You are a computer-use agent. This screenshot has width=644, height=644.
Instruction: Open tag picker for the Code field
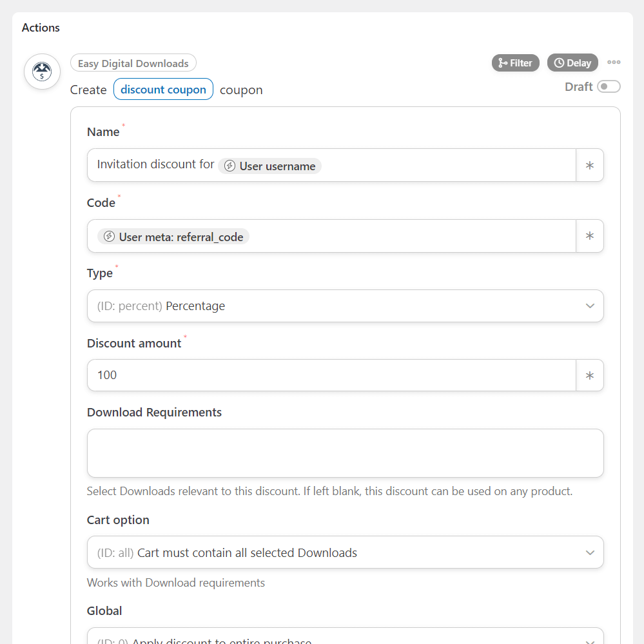pos(590,236)
